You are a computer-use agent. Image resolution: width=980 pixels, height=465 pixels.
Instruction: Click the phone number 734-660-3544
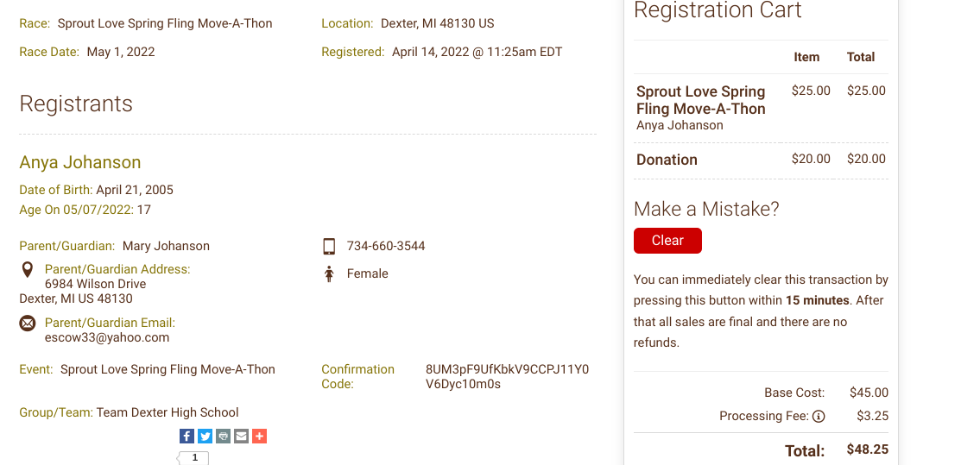386,246
